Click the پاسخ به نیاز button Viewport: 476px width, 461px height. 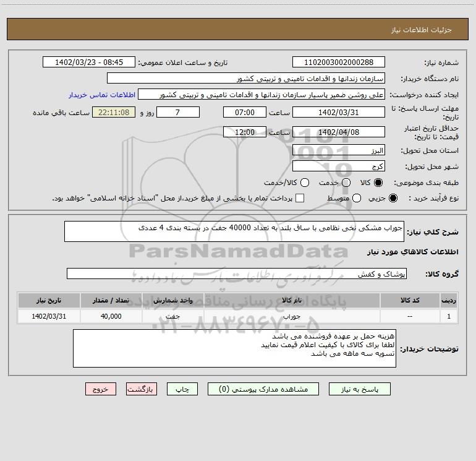[x=360, y=389]
